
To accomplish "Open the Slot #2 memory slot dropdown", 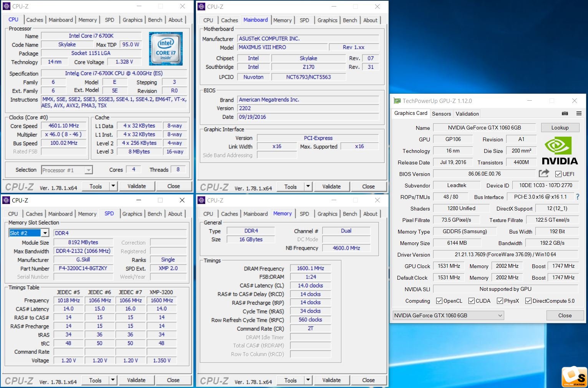I will [29, 233].
